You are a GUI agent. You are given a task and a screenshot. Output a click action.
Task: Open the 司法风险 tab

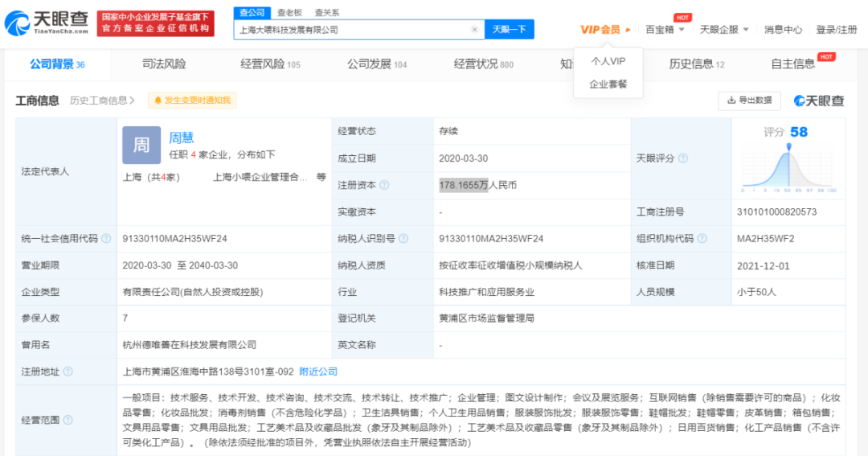164,64
